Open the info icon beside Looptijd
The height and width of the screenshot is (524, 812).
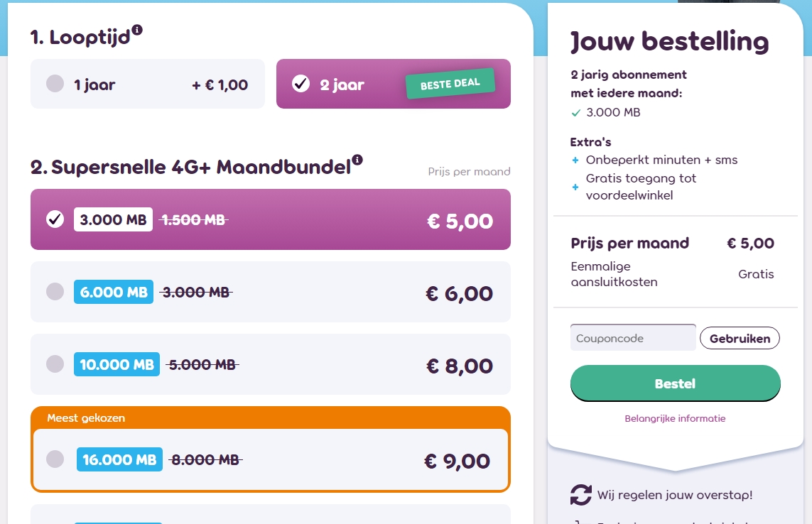point(137,30)
